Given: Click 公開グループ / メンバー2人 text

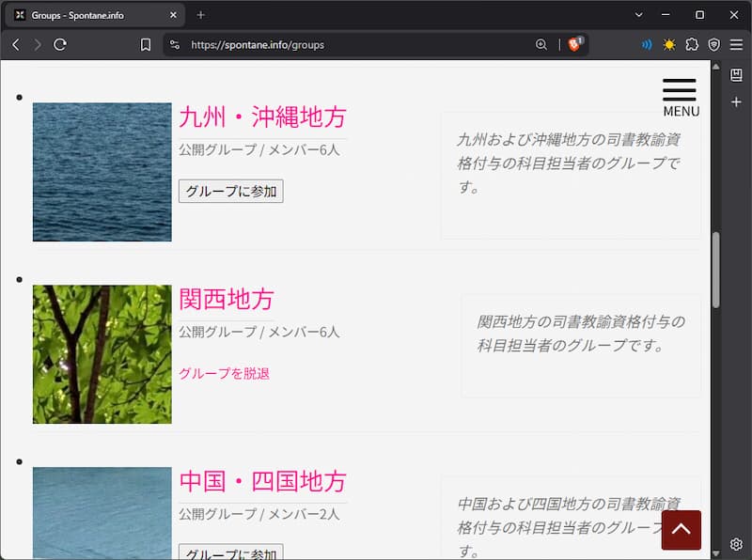Looking at the screenshot, I should point(259,514).
